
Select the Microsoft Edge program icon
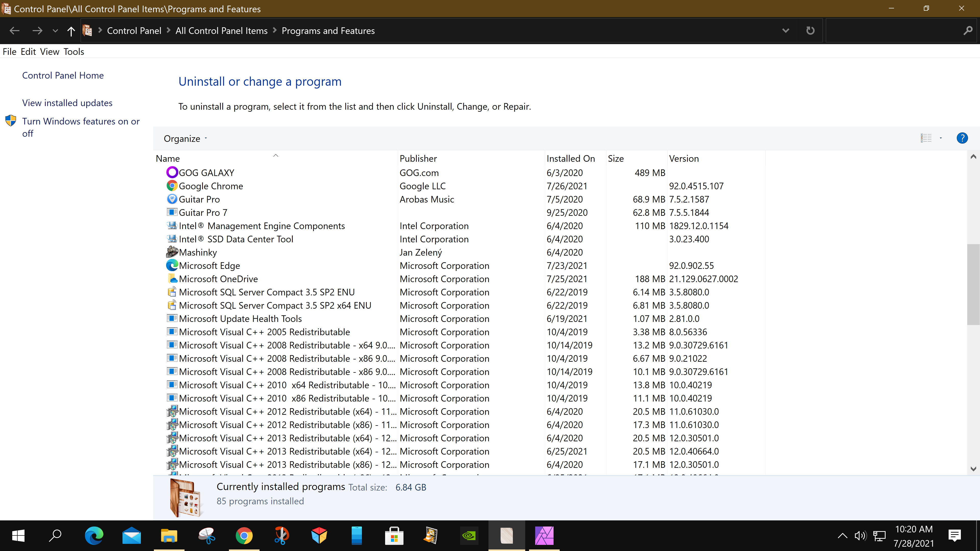[x=172, y=265]
